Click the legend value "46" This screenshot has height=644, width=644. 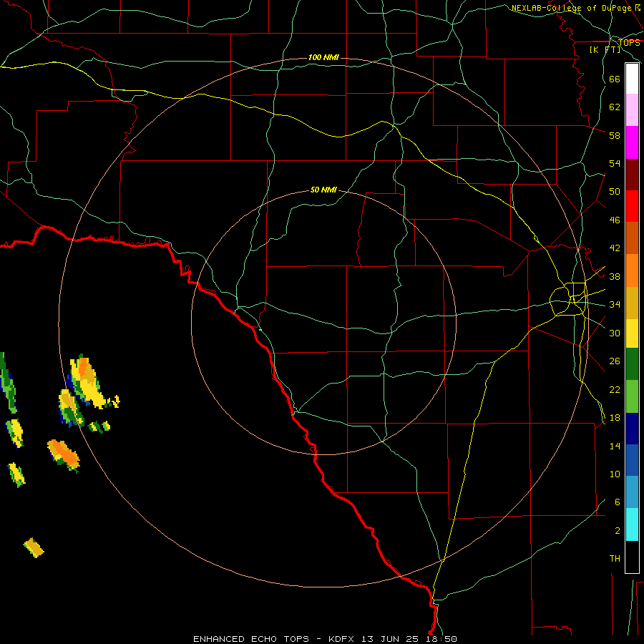coord(615,220)
